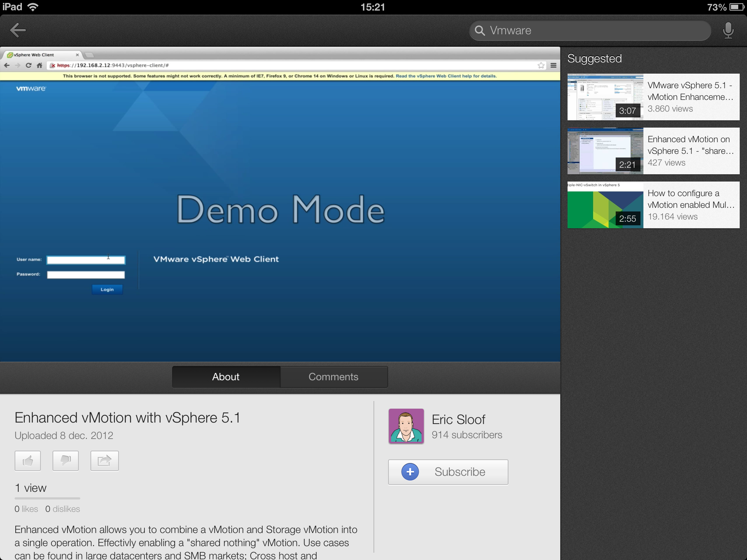Click the new tab button in browser

(x=89, y=55)
